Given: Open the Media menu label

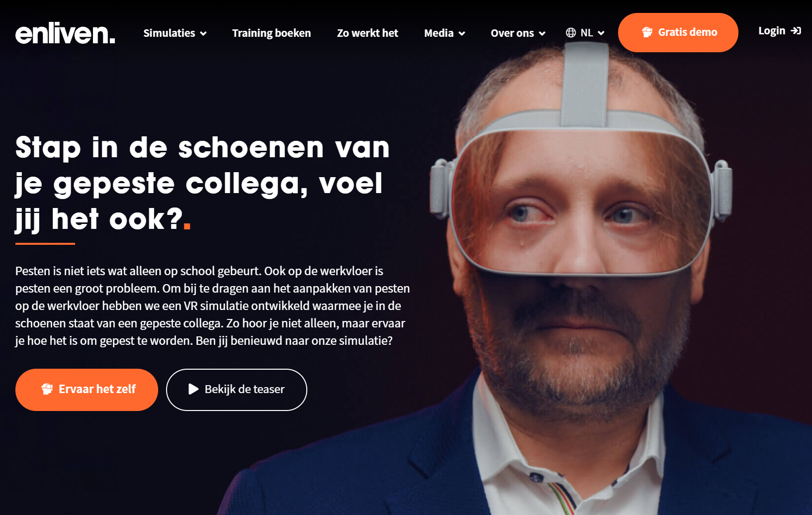Looking at the screenshot, I should 439,33.
